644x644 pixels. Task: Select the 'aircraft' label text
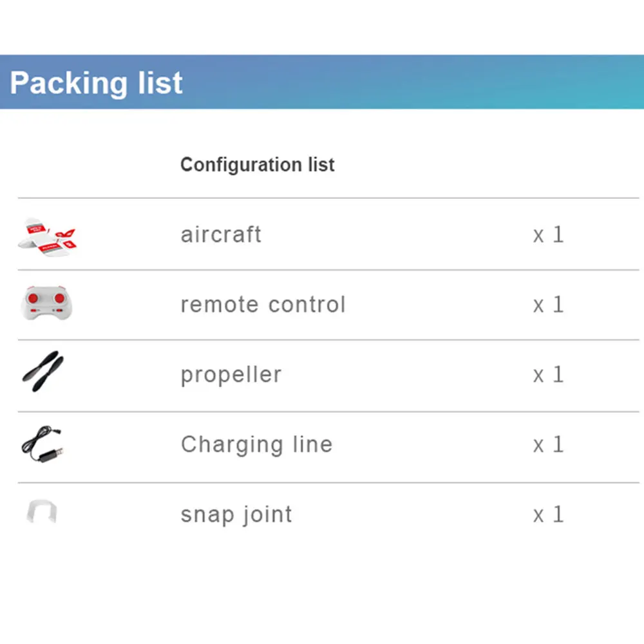click(221, 234)
